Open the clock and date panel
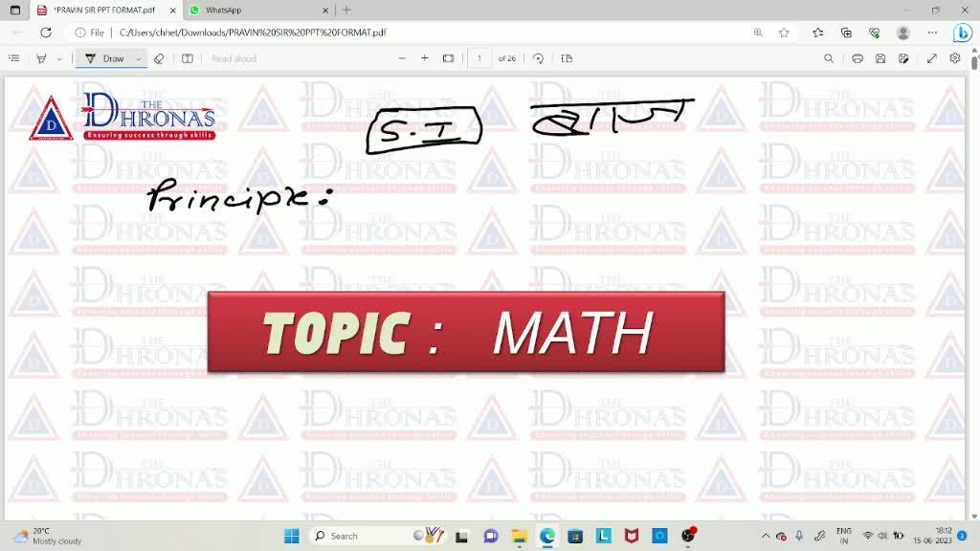980x551 pixels. point(932,536)
